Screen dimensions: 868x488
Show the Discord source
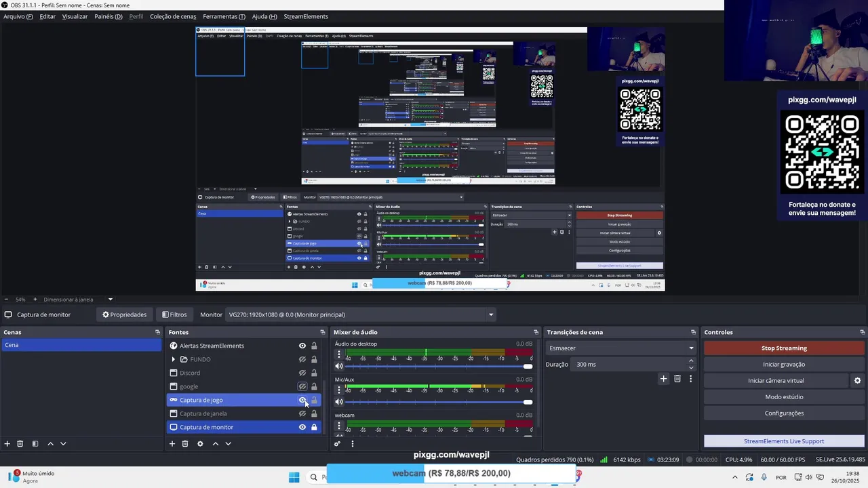click(302, 373)
